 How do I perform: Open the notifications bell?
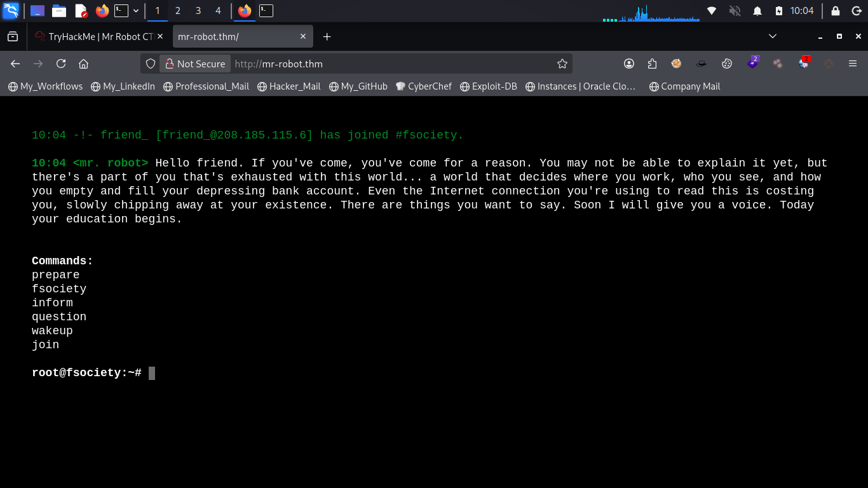pos(757,11)
